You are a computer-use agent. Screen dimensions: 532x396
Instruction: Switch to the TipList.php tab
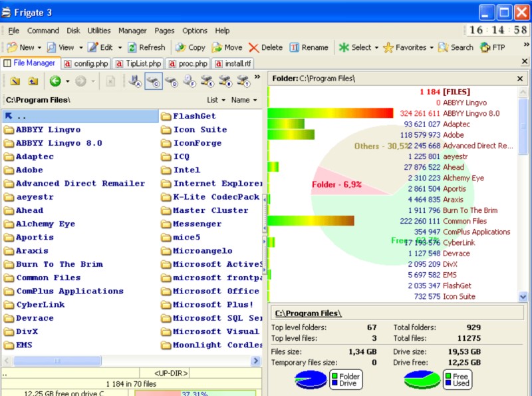[138, 63]
